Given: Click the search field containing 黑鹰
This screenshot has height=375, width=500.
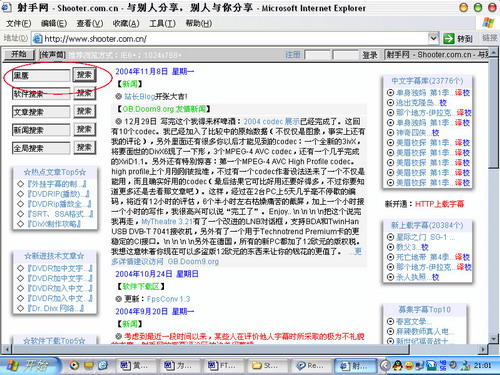Looking at the screenshot, I should (41, 76).
